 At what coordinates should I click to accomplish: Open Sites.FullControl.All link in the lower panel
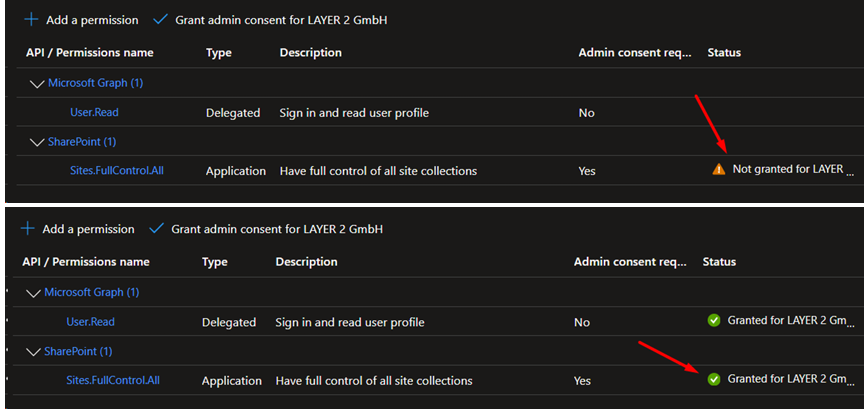112,380
